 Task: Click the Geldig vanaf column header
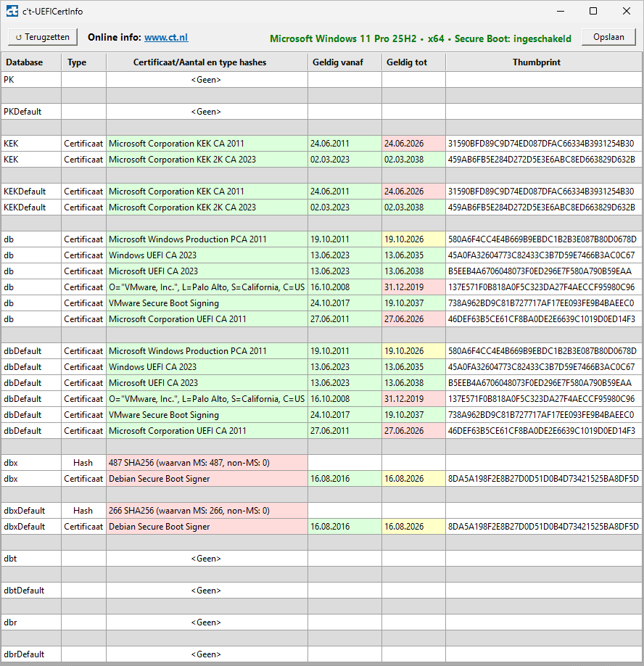344,62
